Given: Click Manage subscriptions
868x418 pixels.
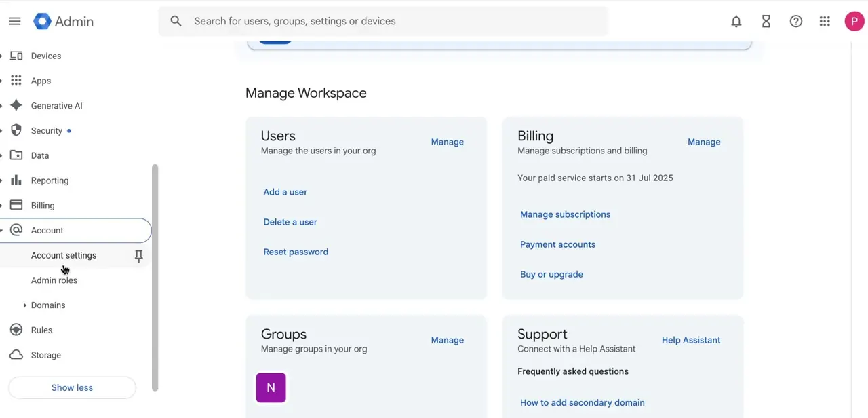Looking at the screenshot, I should [565, 214].
